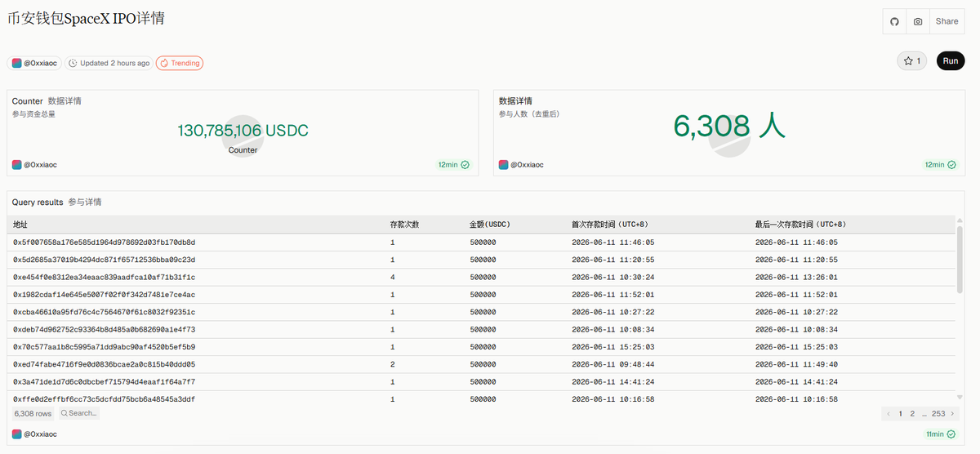
Task: Click the green check in participants panel
Action: [x=952, y=165]
